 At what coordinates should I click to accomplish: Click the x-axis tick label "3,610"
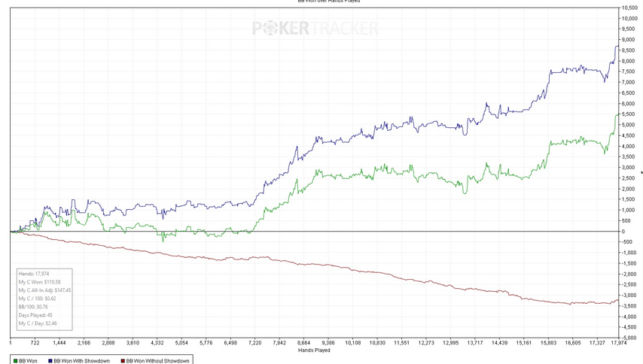tap(133, 343)
